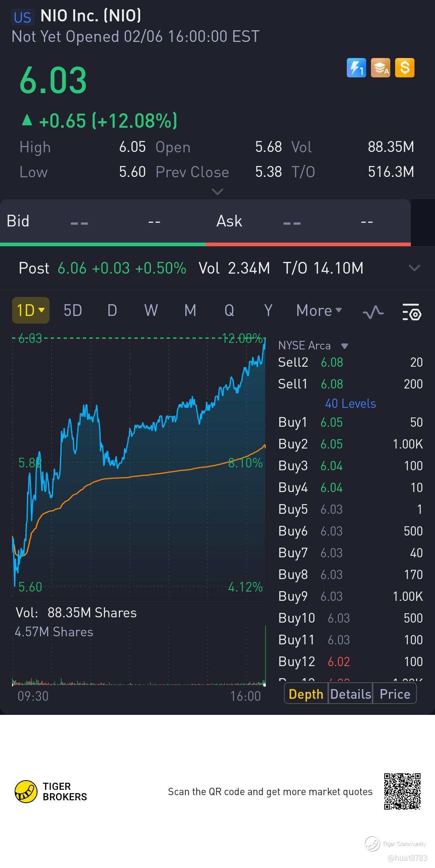Screen dimensions: 435x868
Task: Tap the Prev Close 5.38 value
Action: pos(268,172)
